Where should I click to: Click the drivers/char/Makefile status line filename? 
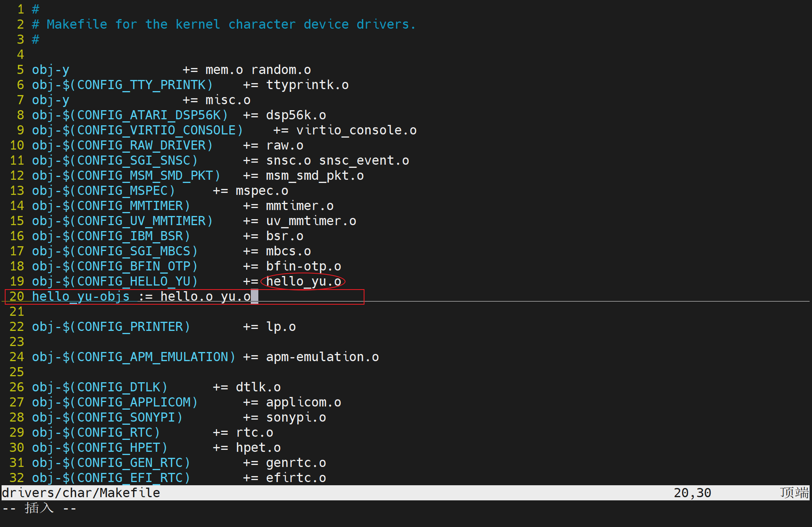pyautogui.click(x=81, y=493)
